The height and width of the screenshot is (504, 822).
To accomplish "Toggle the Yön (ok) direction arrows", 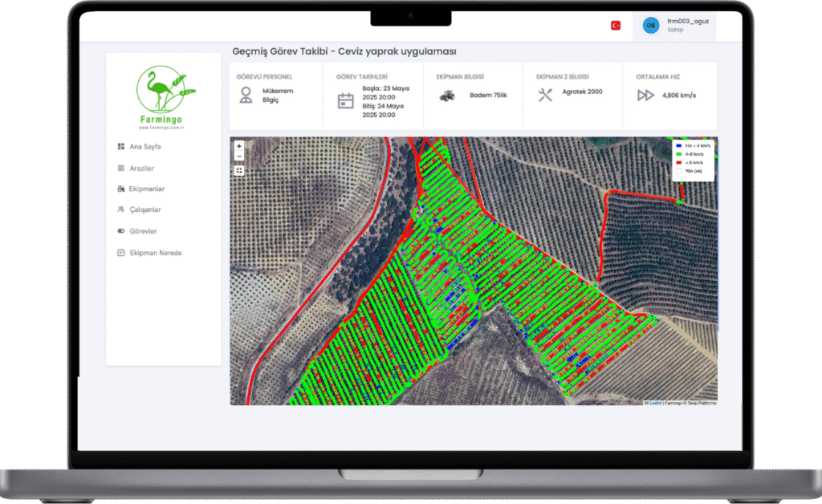I will coord(678,170).
